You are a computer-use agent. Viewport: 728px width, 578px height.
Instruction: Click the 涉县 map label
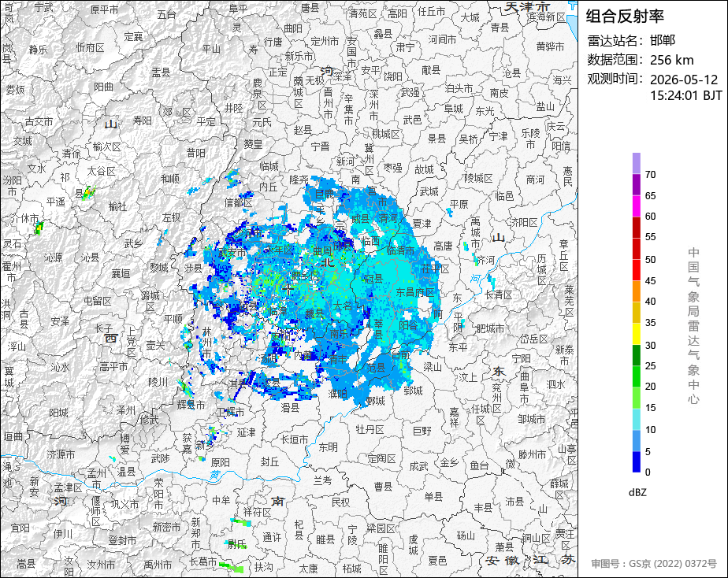click(193, 268)
